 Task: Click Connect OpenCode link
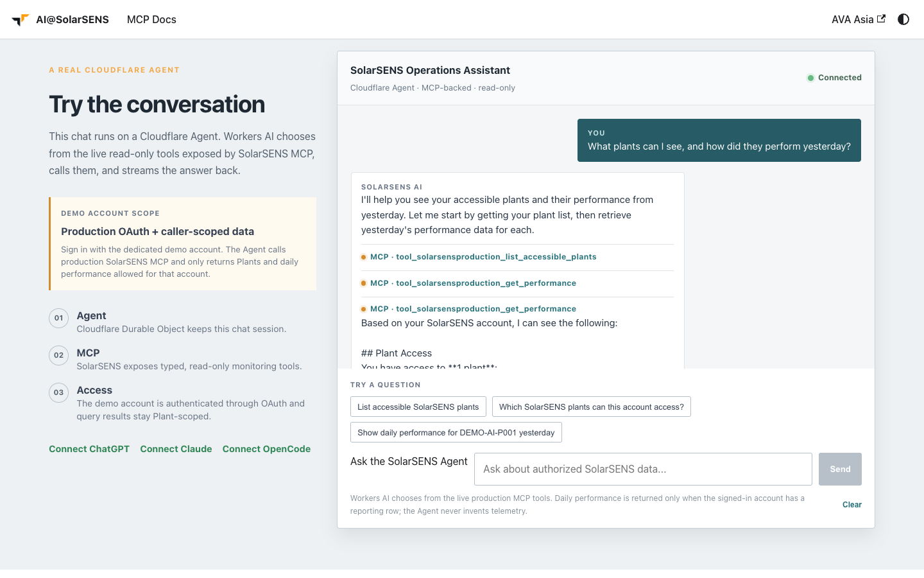266,449
